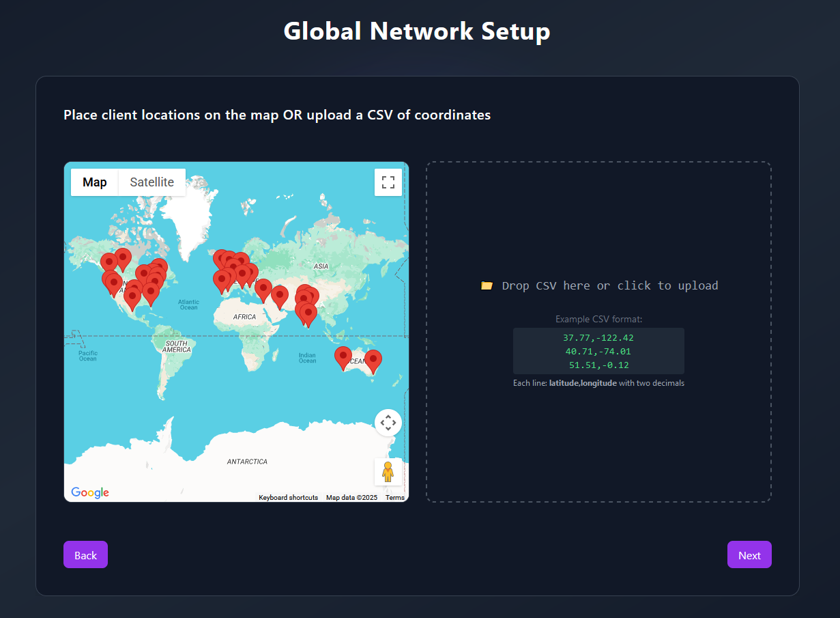Screen dimensions: 840x618
Task: Click the Map data ©2025 label
Action: 351,498
